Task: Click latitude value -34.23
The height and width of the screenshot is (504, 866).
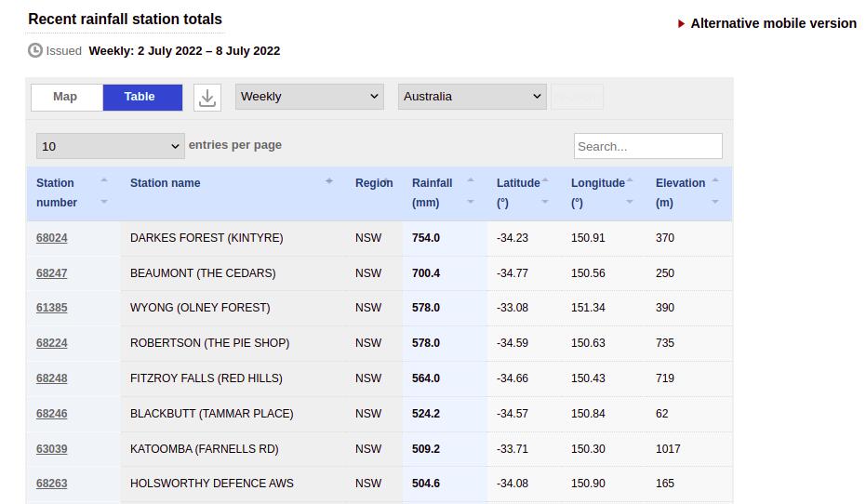Action: tap(513, 238)
